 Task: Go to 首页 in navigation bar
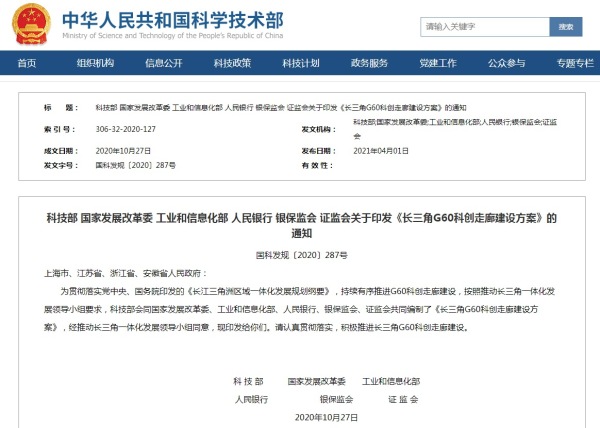[27, 63]
